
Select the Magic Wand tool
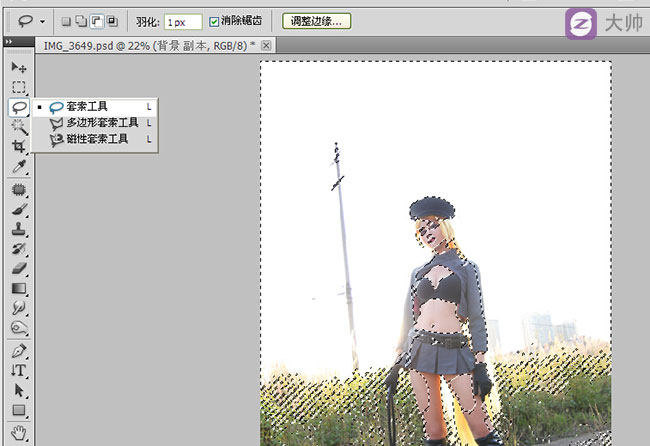[19, 127]
